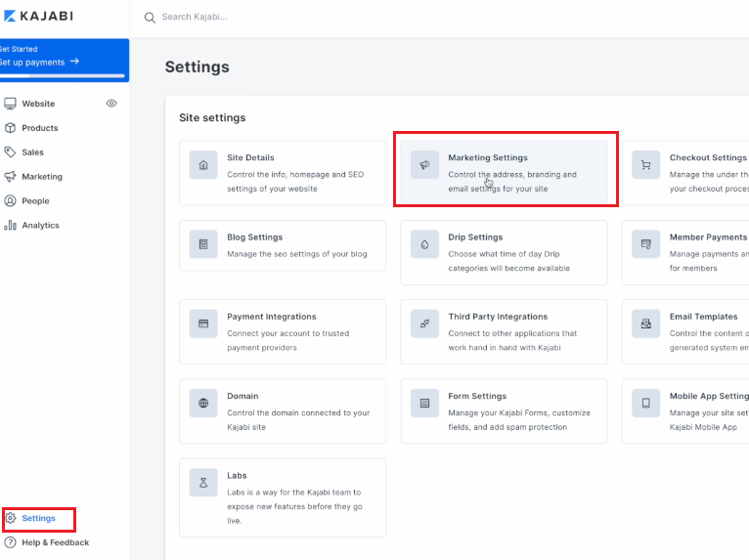
Task: Click 'Control the domain connected to your' text
Action: 298,413
